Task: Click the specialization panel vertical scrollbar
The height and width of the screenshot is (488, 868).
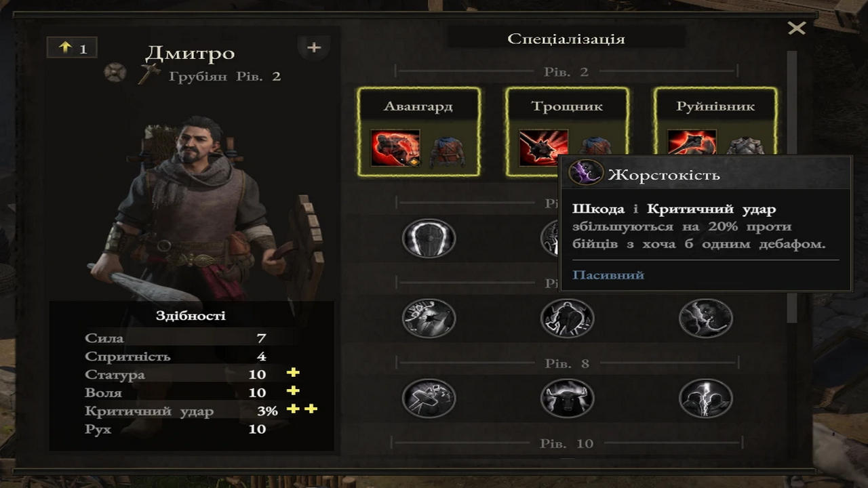Action: [x=791, y=186]
